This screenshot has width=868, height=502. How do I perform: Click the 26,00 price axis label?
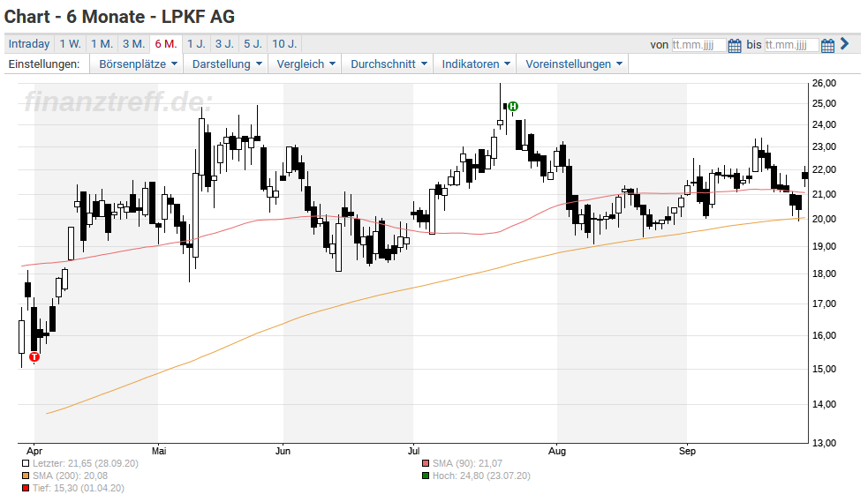tap(824, 84)
